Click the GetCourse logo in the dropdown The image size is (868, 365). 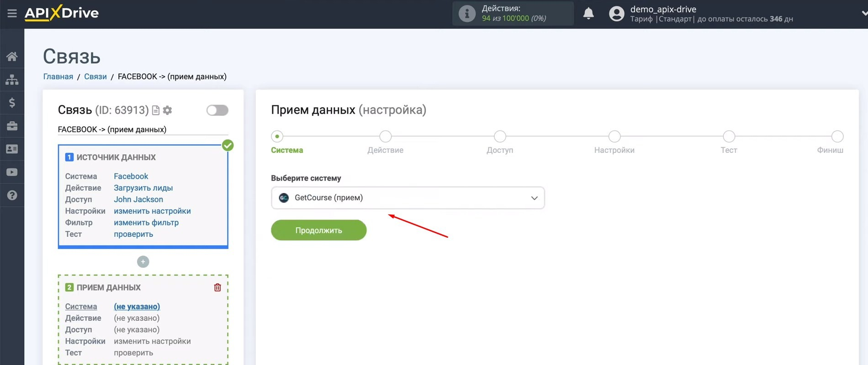point(284,198)
